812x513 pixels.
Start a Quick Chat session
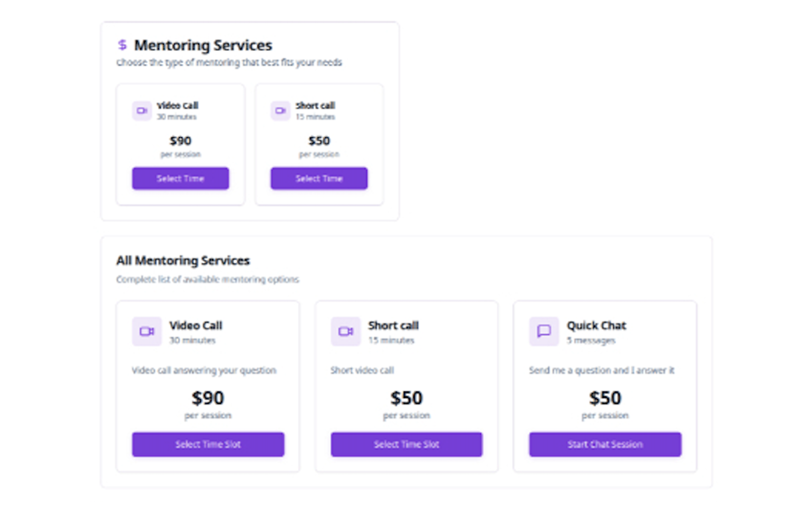pyautogui.click(x=604, y=444)
